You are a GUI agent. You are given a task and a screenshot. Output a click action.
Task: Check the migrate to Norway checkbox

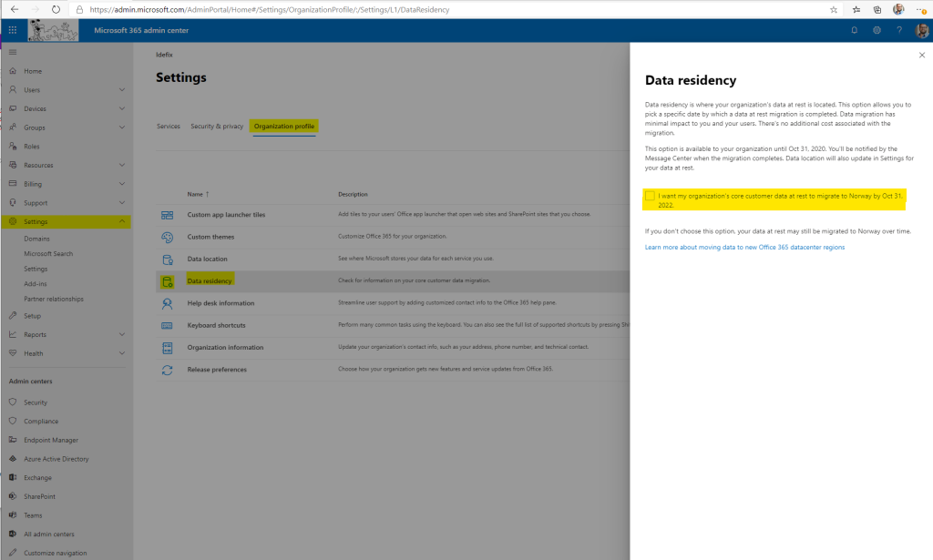tap(650, 196)
